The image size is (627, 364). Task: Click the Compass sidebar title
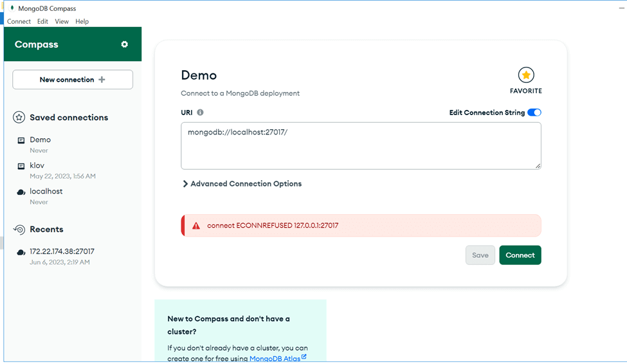point(37,44)
